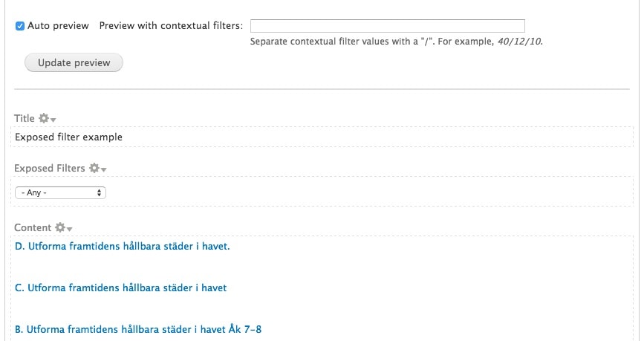Click the "Title" section heading label
Viewport: 644px width, 341px height.
click(x=25, y=118)
